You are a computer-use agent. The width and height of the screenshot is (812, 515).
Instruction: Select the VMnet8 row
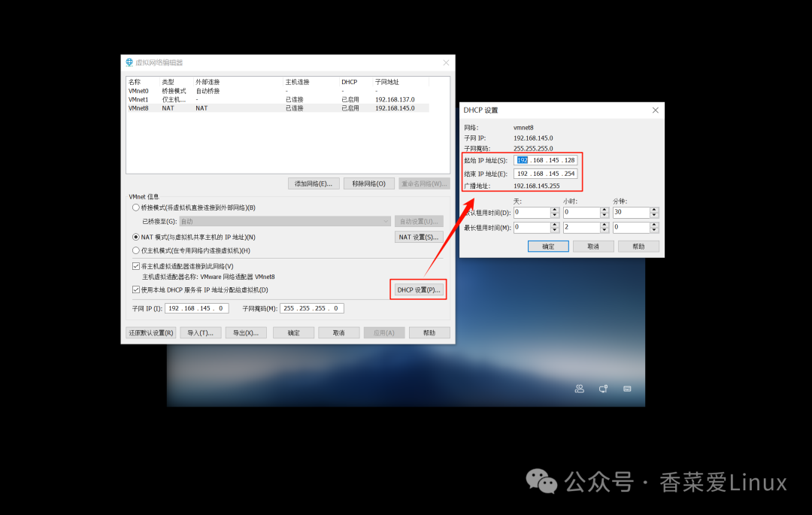coord(278,108)
